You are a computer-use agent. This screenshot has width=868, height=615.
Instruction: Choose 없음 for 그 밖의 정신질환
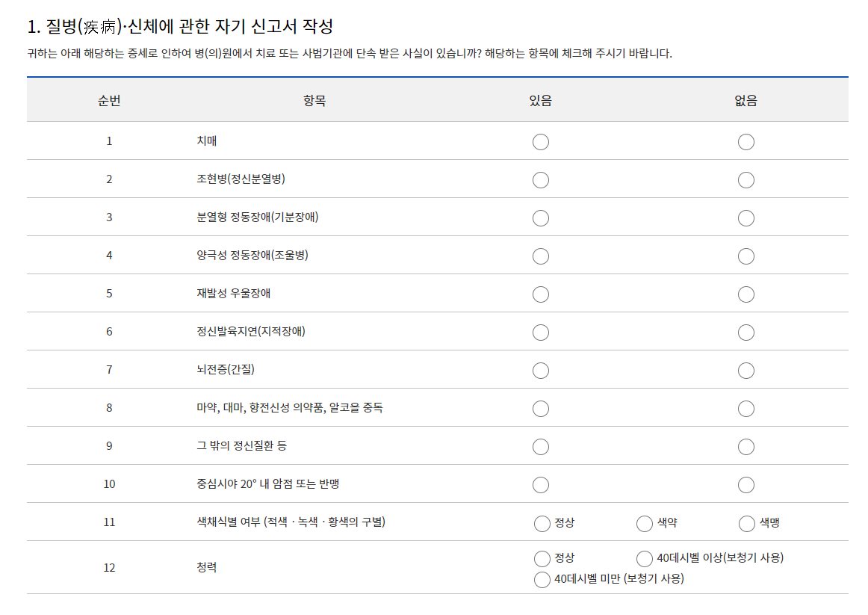tap(745, 446)
